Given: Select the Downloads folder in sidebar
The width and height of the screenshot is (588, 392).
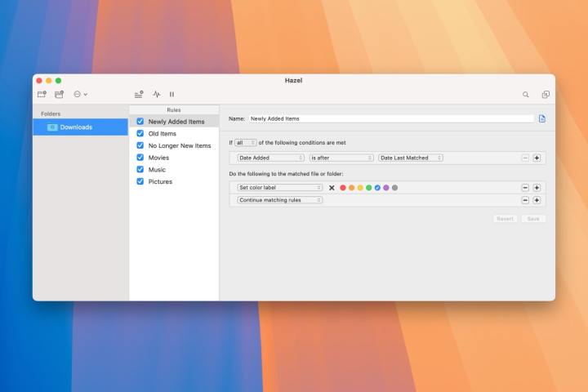Looking at the screenshot, I should coord(76,127).
